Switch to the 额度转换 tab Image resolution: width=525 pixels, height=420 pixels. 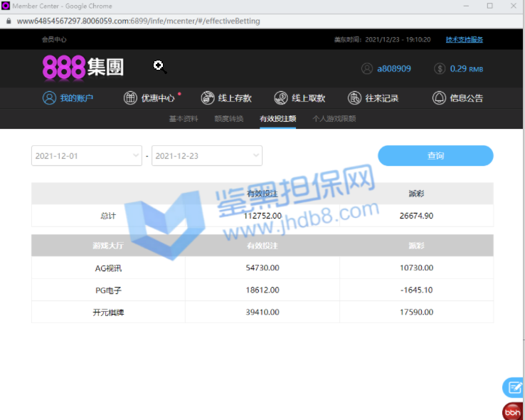pos(228,119)
